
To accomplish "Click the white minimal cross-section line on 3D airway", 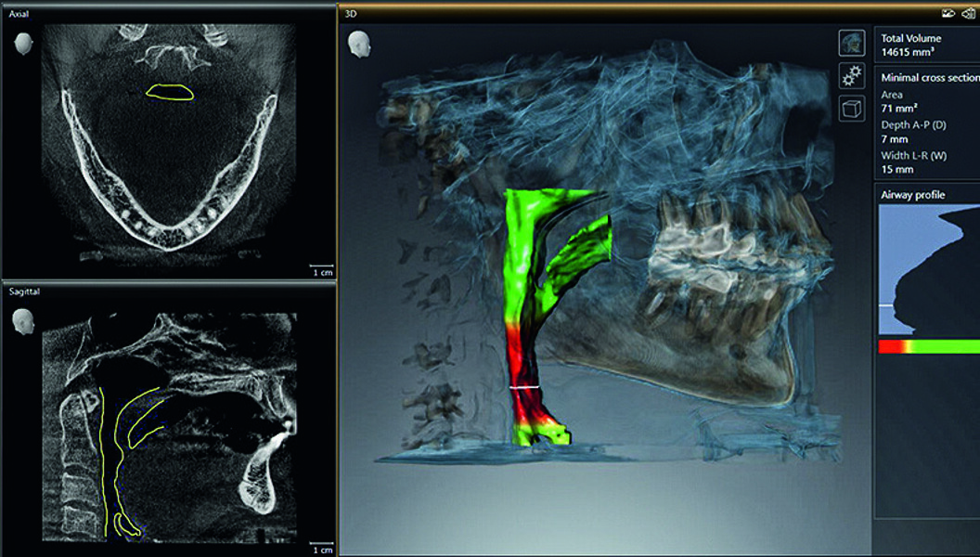I will pos(526,384).
